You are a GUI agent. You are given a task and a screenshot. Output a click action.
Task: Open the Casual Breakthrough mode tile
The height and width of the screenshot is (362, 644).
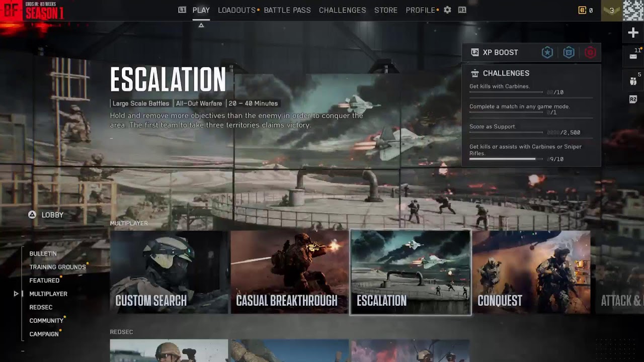point(289,272)
